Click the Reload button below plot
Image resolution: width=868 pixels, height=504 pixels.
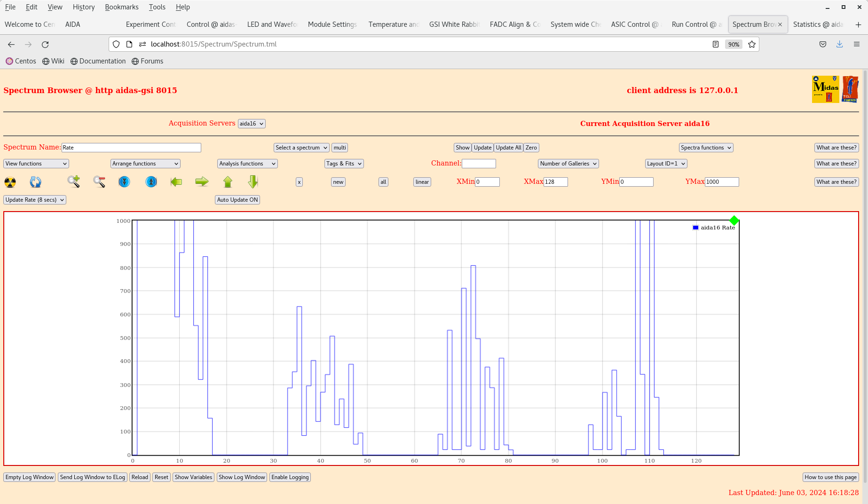(140, 477)
